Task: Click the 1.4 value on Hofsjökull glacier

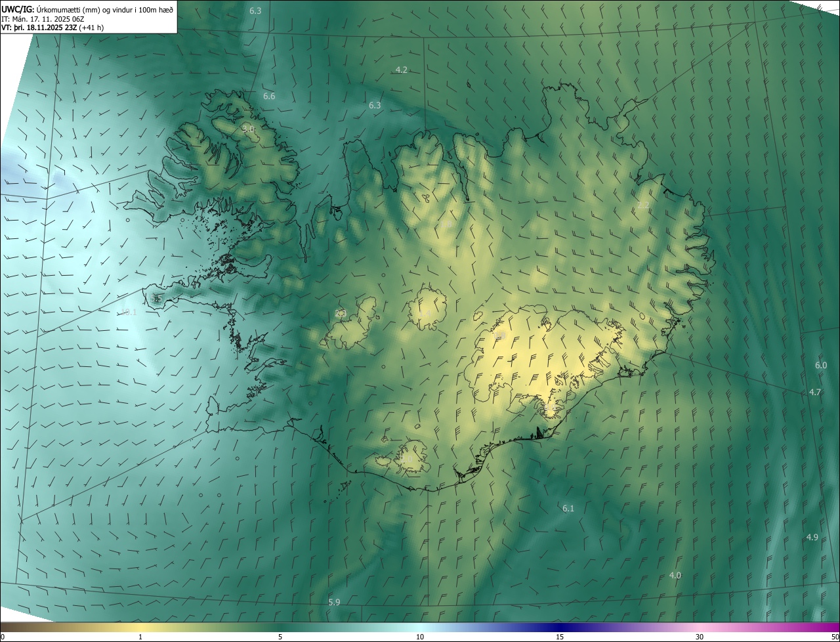Action: click(425, 313)
